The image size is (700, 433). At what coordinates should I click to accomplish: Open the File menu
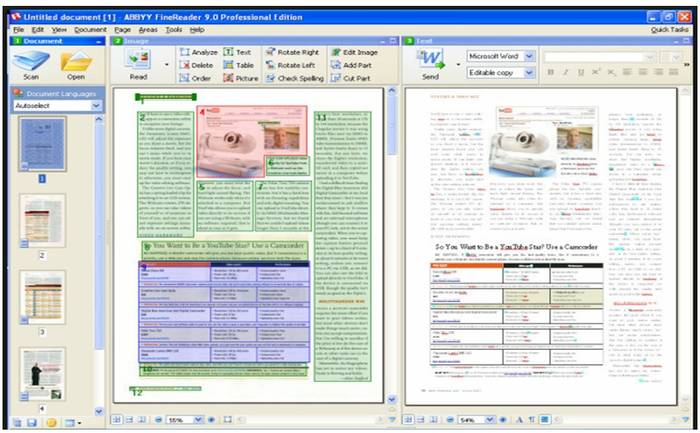point(19,30)
